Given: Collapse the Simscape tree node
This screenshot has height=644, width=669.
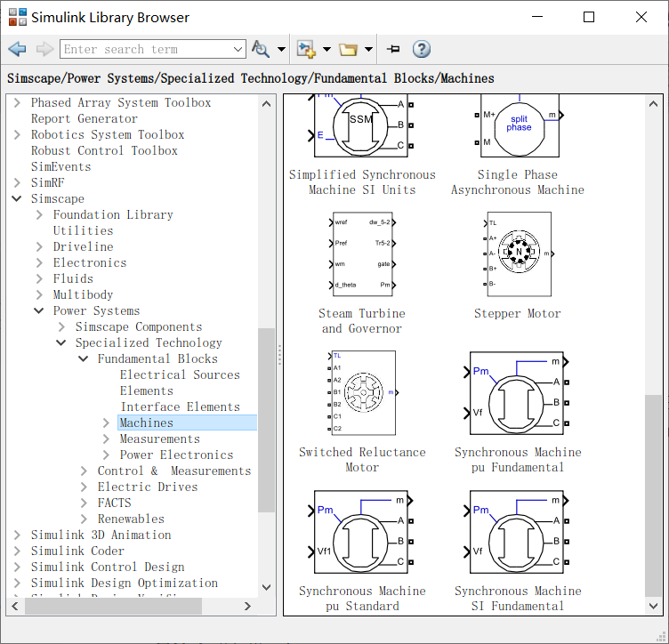Looking at the screenshot, I should click(18, 199).
